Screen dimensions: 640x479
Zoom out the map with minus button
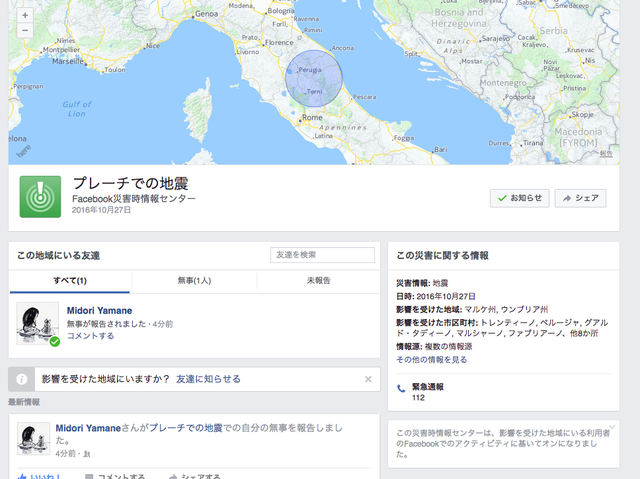click(x=25, y=31)
